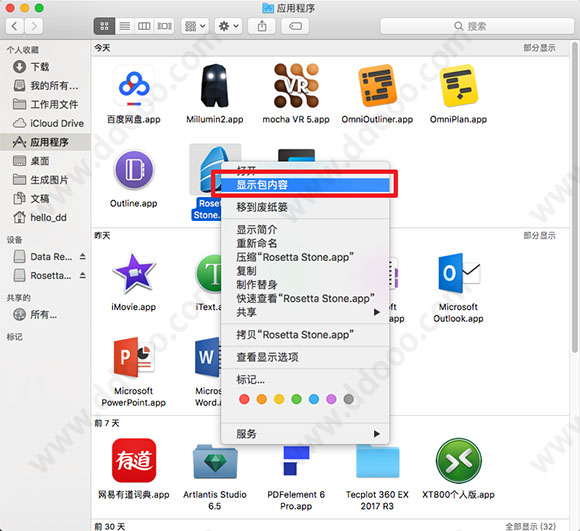The height and width of the screenshot is (531, 580).
Task: Click 全部显示 (32) link
Action: [x=530, y=526]
